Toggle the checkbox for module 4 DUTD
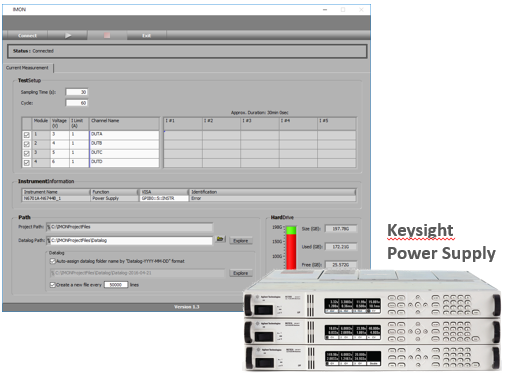The width and height of the screenshot is (506, 375). (27, 163)
